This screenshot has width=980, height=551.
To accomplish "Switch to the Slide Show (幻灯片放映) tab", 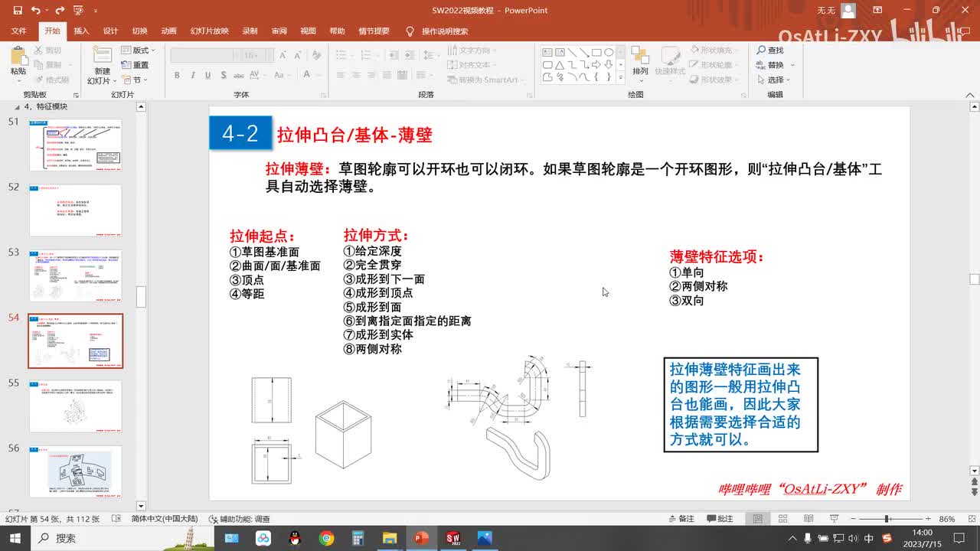I will click(x=209, y=31).
